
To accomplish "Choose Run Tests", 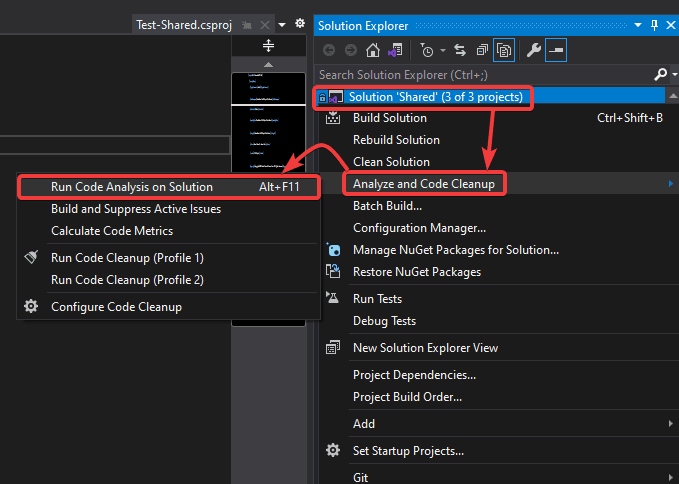I will pos(377,299).
